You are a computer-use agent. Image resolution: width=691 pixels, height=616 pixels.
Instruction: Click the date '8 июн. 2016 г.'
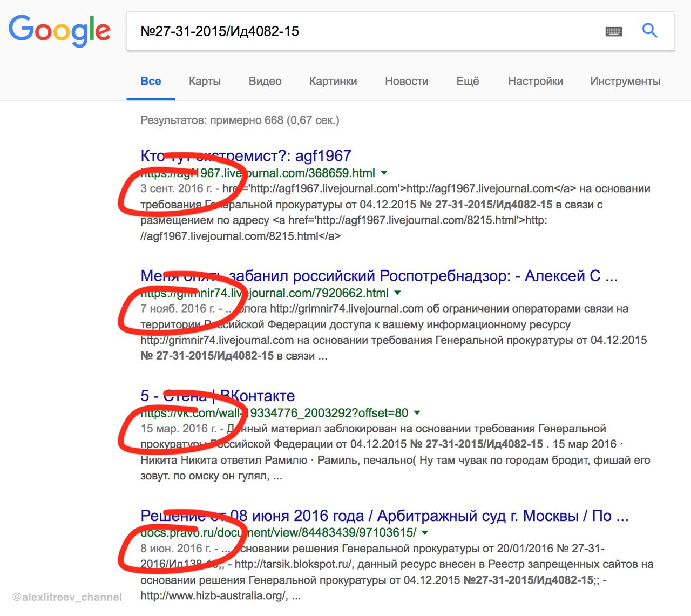176,549
